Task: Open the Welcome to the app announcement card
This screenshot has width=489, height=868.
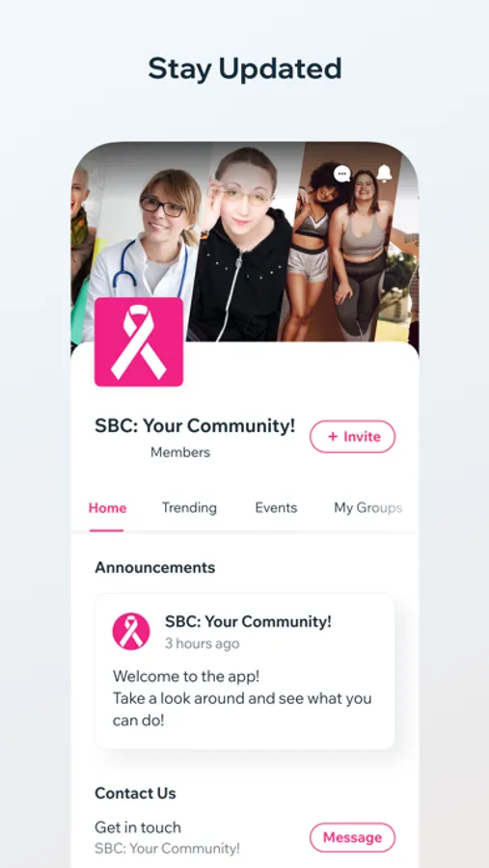Action: tap(245, 671)
